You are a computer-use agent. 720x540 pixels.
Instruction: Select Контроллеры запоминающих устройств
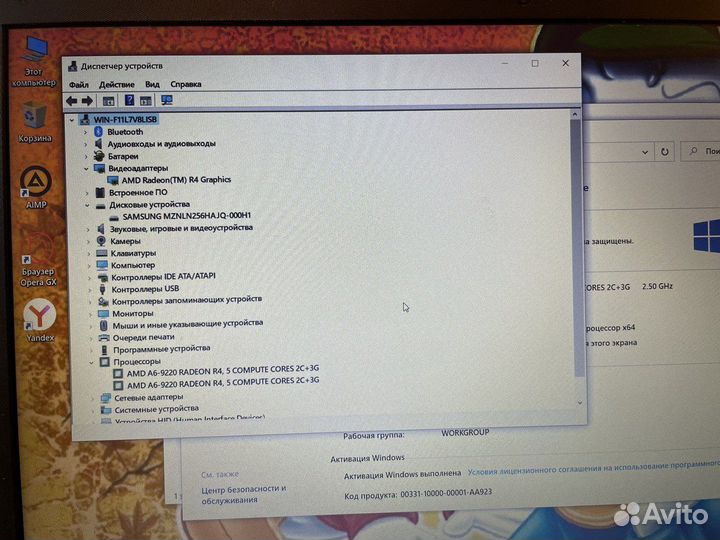[x=186, y=300]
